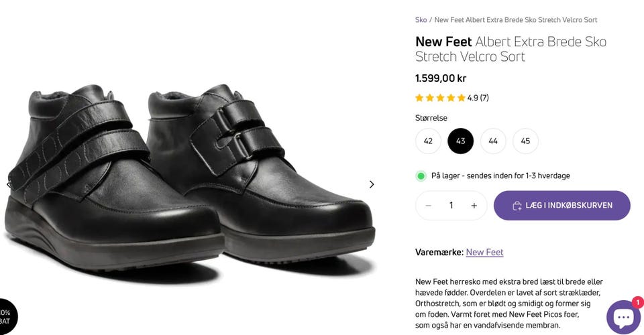Image resolution: width=644 pixels, height=335 pixels.
Task: Show the next product image arrow
Action: tap(372, 184)
